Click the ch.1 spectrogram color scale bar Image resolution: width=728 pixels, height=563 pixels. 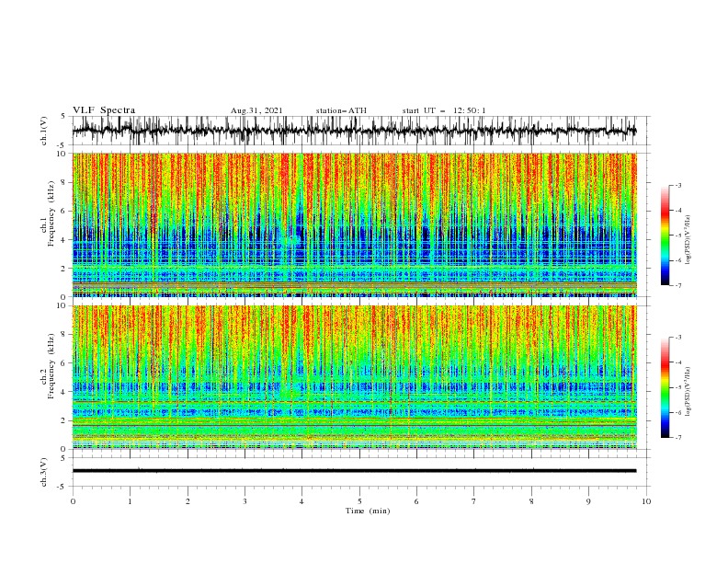[x=665, y=236]
